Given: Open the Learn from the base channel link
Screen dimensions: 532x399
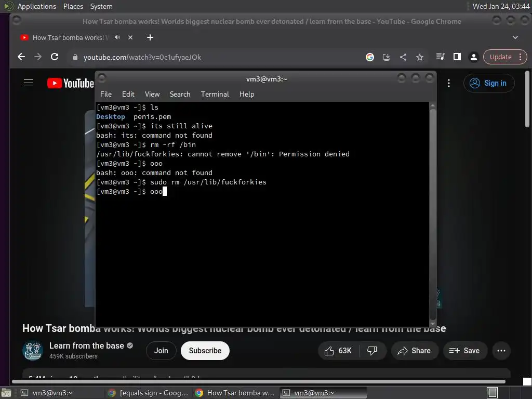Looking at the screenshot, I should pos(87,345).
